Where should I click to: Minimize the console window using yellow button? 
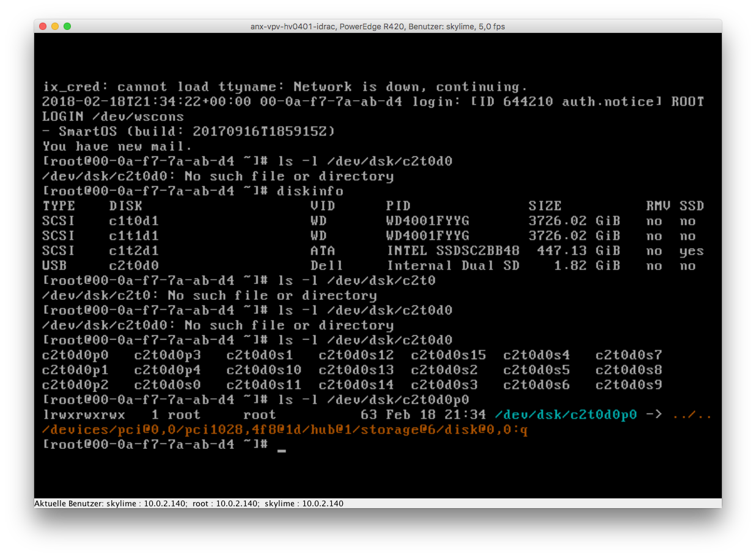point(55,26)
